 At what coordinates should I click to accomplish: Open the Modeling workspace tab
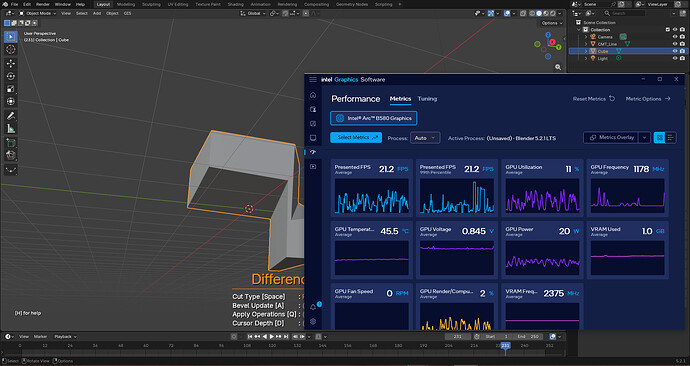(x=126, y=4)
